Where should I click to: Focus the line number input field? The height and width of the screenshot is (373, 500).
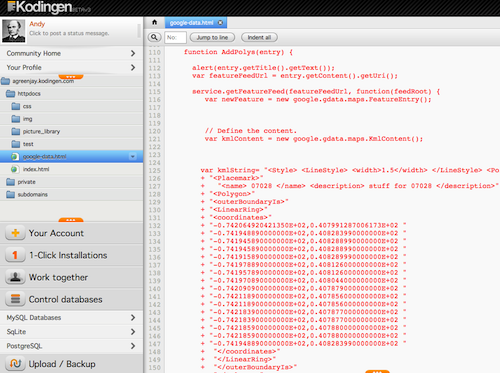pos(175,37)
